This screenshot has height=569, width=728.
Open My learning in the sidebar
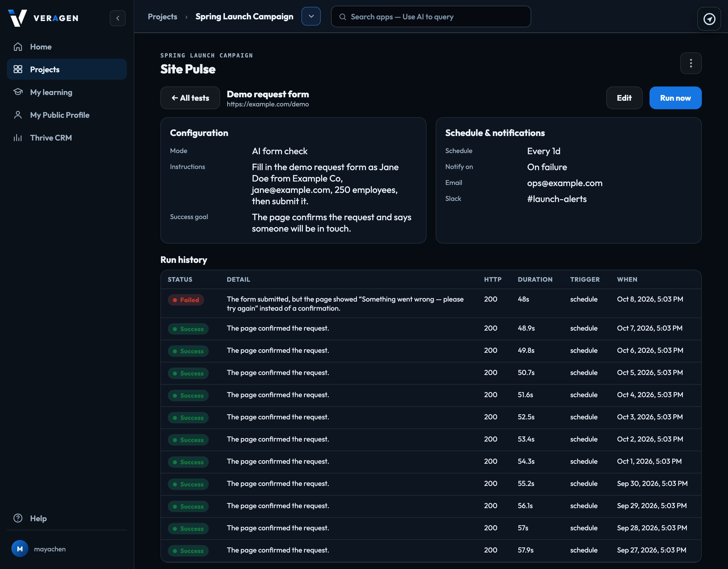point(67,92)
